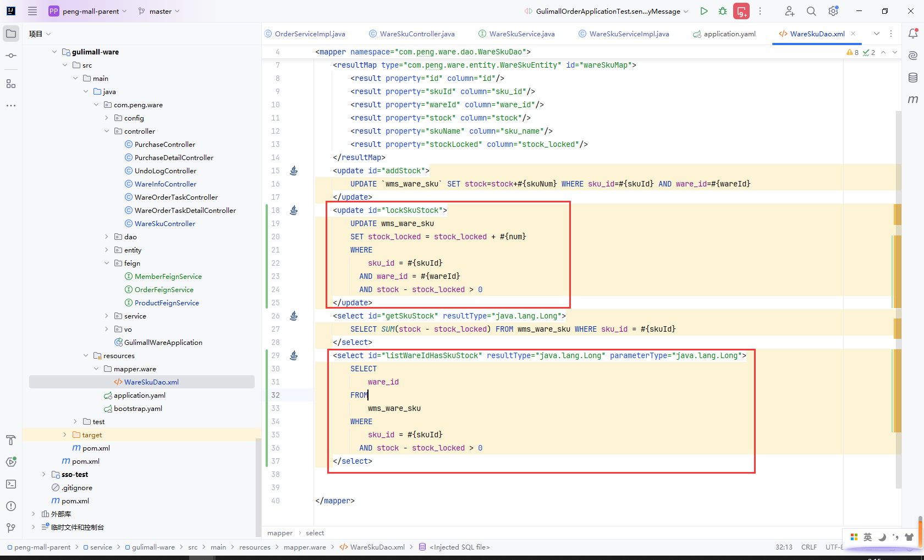Open the run configuration dropdown
This screenshot has width=924, height=560.
click(606, 11)
